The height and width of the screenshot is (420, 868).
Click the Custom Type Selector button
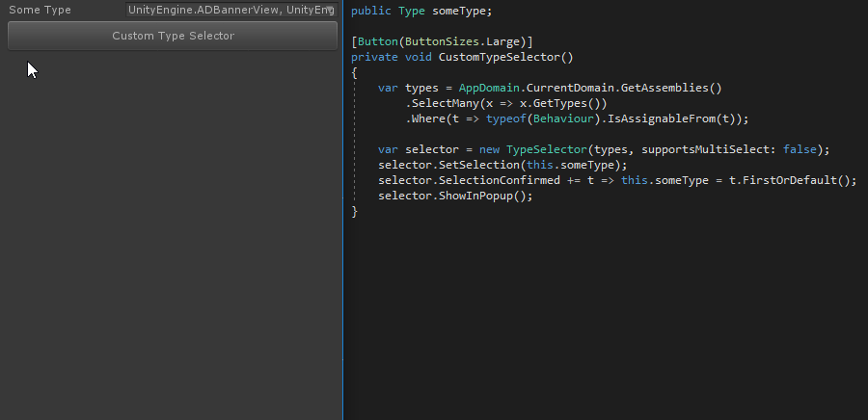[173, 36]
